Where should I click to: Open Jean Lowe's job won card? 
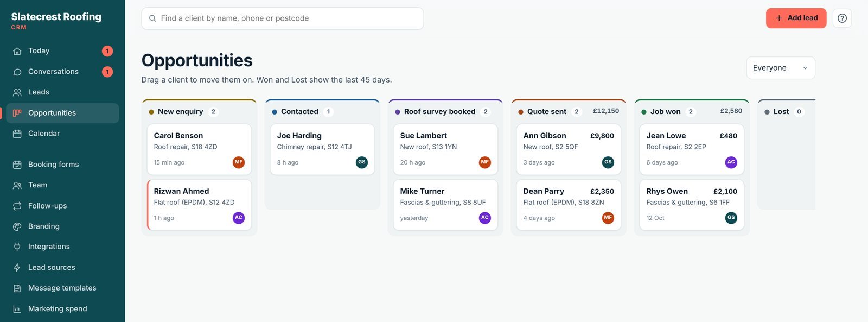point(692,149)
